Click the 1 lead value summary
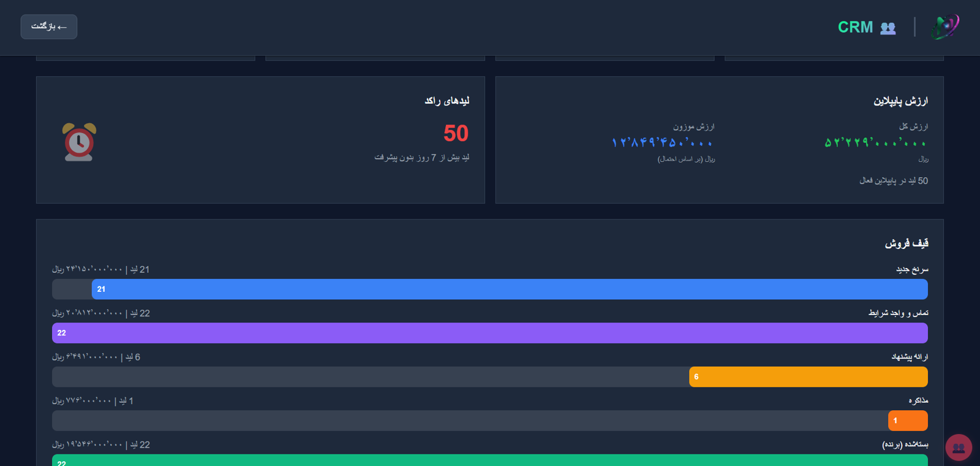The width and height of the screenshot is (980, 466). [x=92, y=400]
